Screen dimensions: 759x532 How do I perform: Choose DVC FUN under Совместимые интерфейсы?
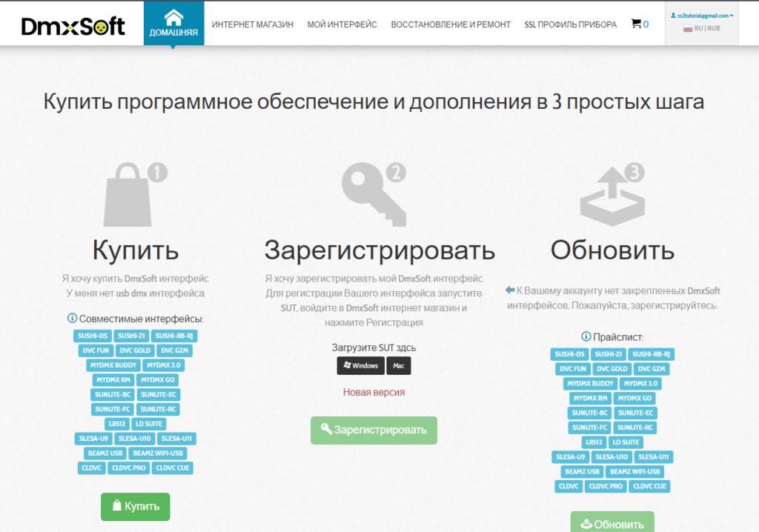click(96, 350)
